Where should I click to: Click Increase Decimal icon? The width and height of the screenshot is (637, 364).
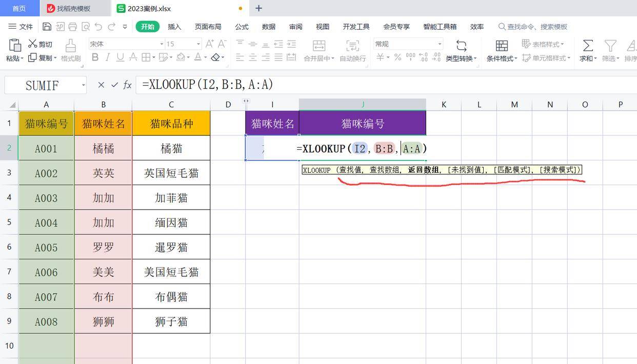point(423,57)
